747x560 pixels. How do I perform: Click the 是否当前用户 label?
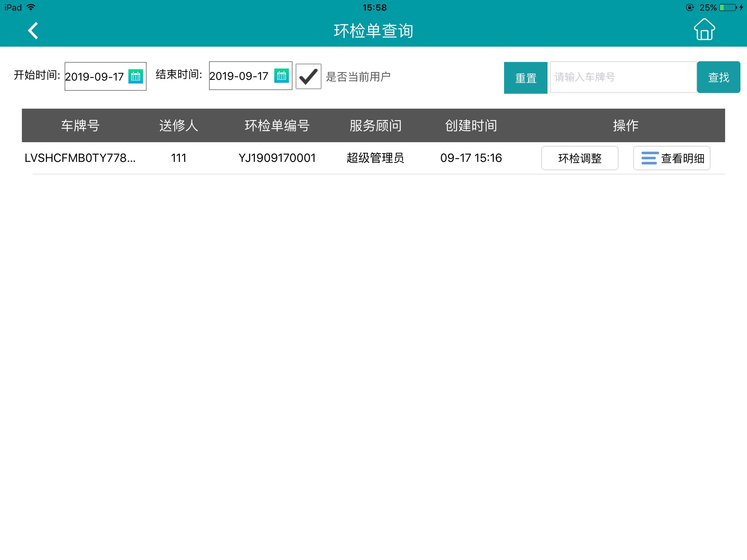click(358, 77)
